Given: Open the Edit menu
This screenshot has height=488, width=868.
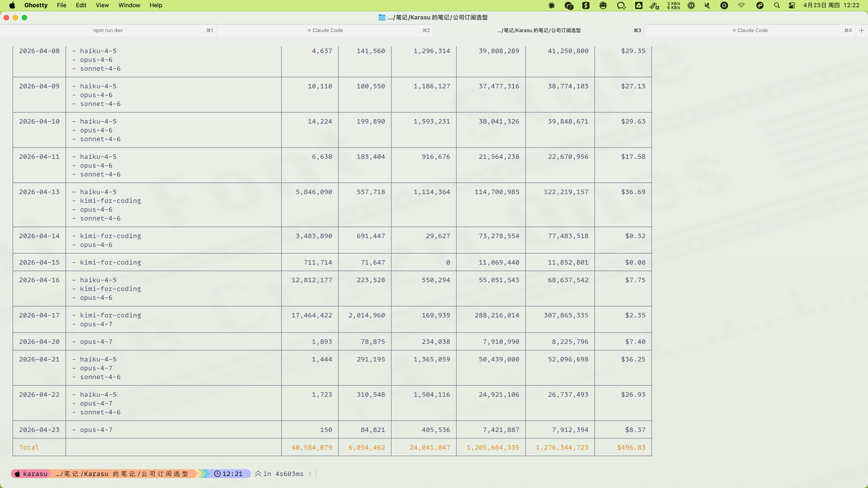Looking at the screenshot, I should [x=81, y=5].
